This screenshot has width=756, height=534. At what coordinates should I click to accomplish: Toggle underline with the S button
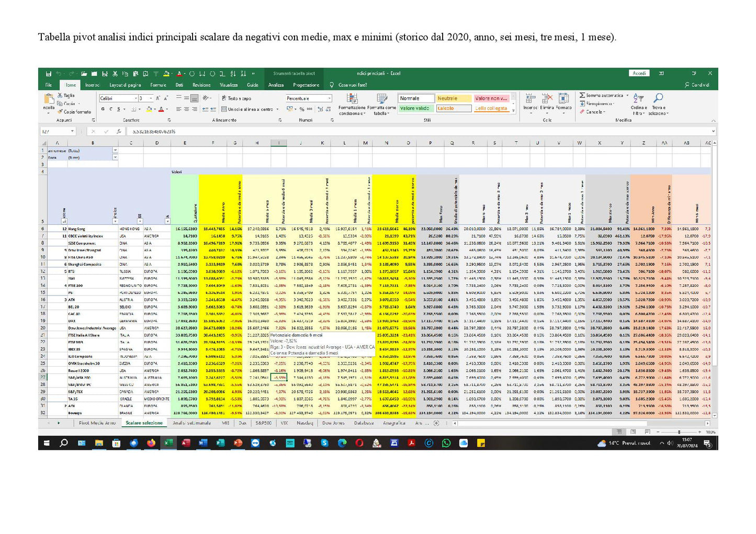(118, 109)
